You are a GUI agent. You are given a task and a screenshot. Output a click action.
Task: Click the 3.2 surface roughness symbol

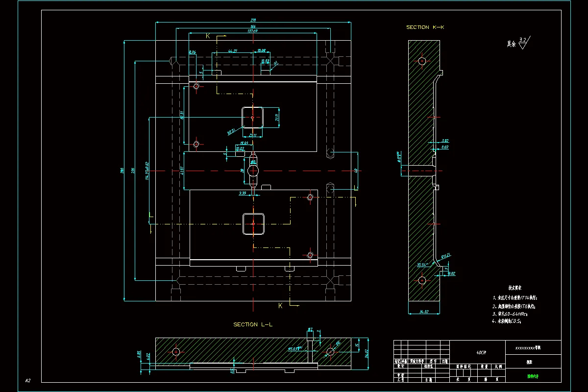point(524,43)
